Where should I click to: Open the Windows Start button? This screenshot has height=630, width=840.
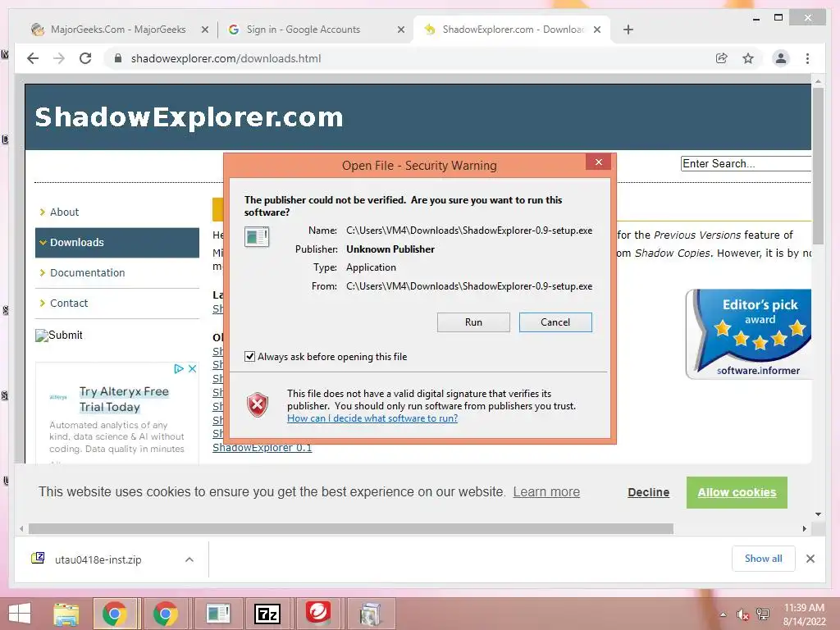pos(20,614)
